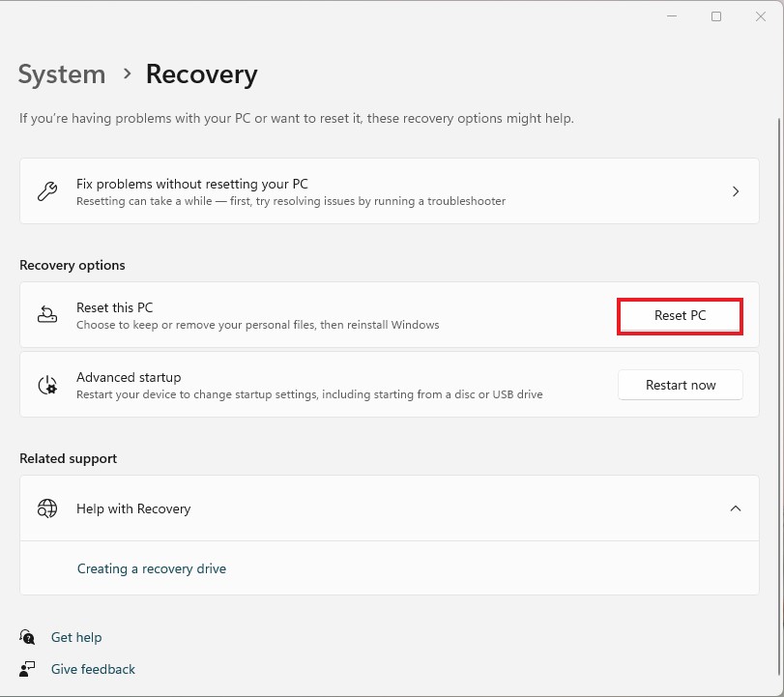Close the Settings window
Viewport: 784px width, 697px height.
coord(760,16)
